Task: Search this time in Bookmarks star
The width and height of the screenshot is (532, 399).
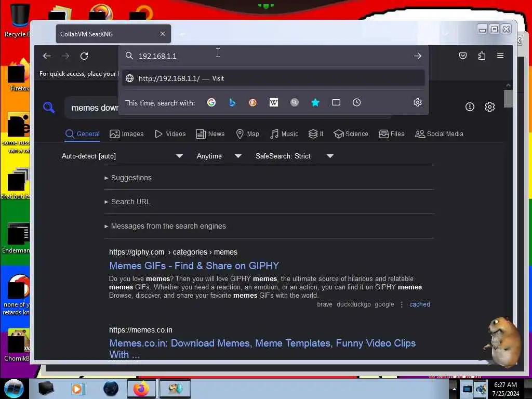Action: 315,102
